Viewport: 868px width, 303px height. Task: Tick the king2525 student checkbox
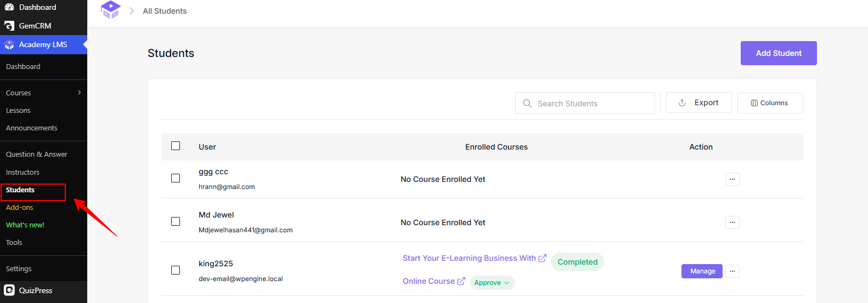point(176,270)
